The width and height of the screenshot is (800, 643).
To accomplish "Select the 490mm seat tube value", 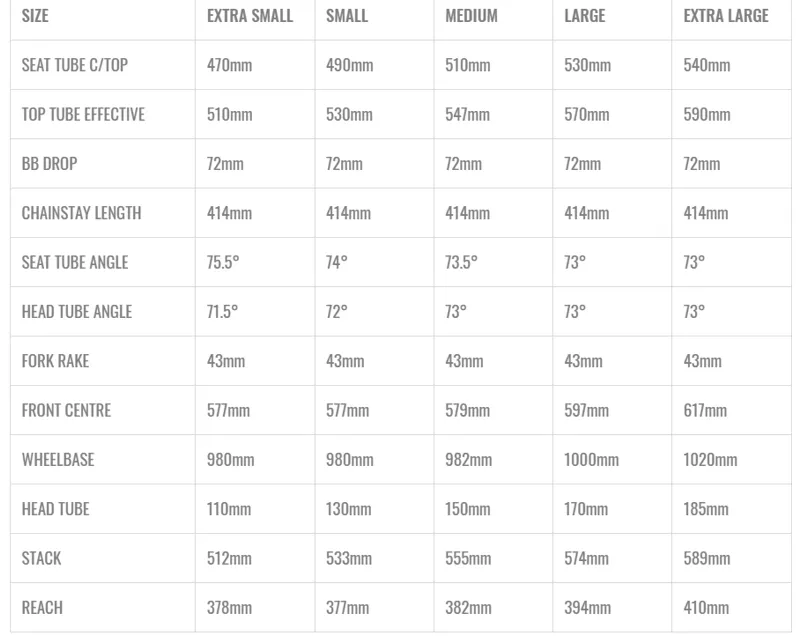I will (x=349, y=65).
